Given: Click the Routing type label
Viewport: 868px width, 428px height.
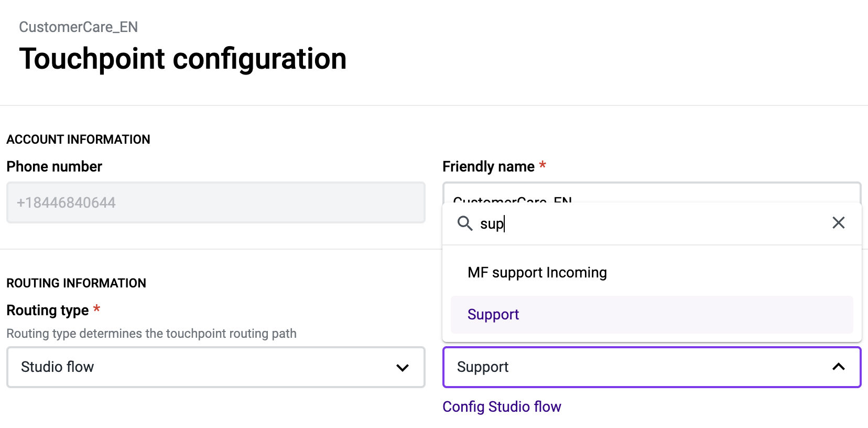Looking at the screenshot, I should click(x=48, y=311).
